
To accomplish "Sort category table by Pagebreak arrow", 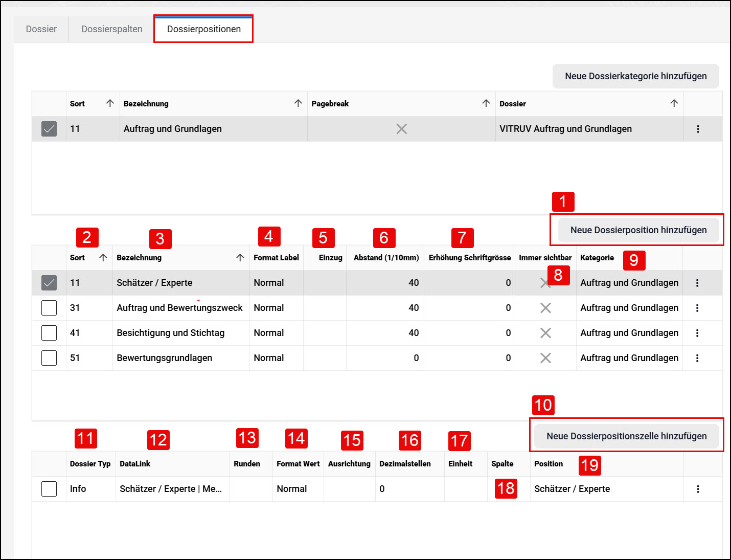I will (486, 103).
